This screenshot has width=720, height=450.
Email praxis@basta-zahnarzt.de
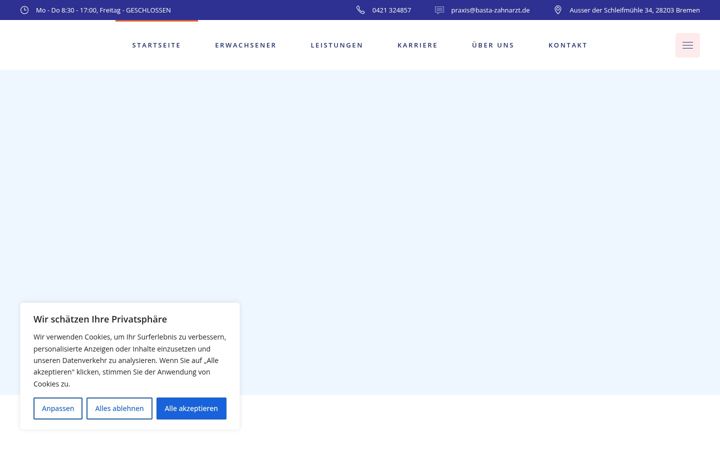(x=490, y=10)
